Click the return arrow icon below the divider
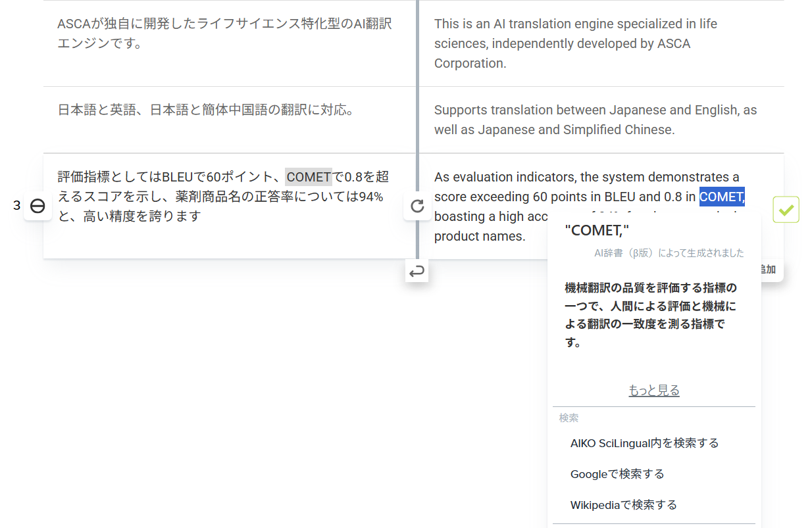812x528 pixels. (x=417, y=271)
